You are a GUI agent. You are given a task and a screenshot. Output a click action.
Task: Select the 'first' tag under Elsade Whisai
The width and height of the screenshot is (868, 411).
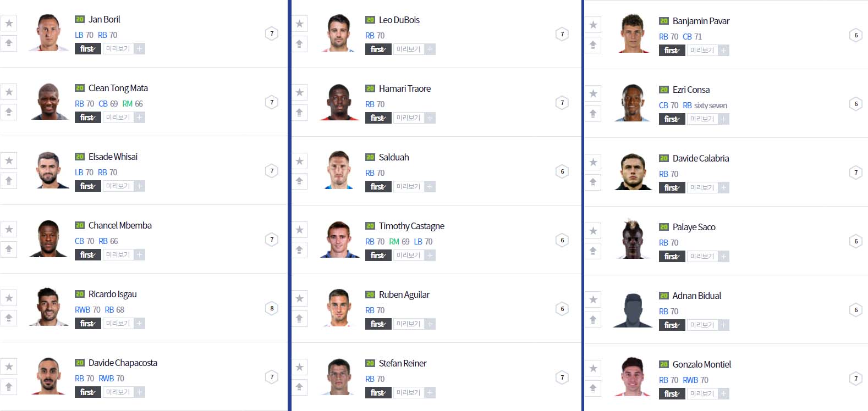[87, 186]
